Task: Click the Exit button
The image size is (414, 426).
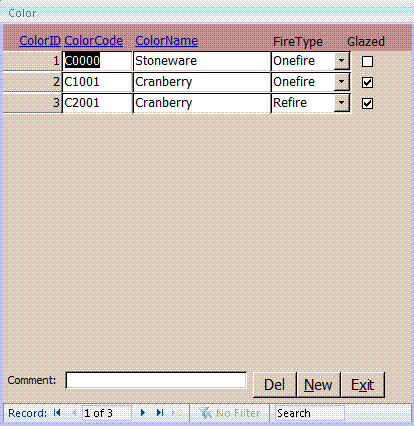Action: [362, 385]
